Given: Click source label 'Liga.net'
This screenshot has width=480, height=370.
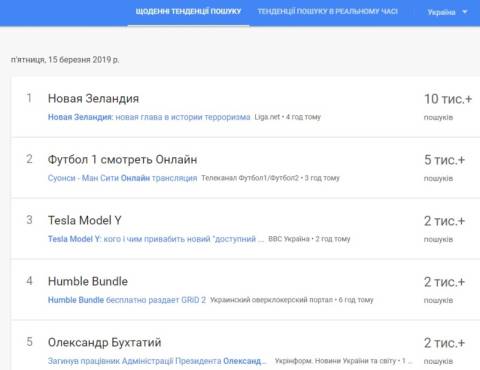Looking at the screenshot, I should [x=267, y=117].
